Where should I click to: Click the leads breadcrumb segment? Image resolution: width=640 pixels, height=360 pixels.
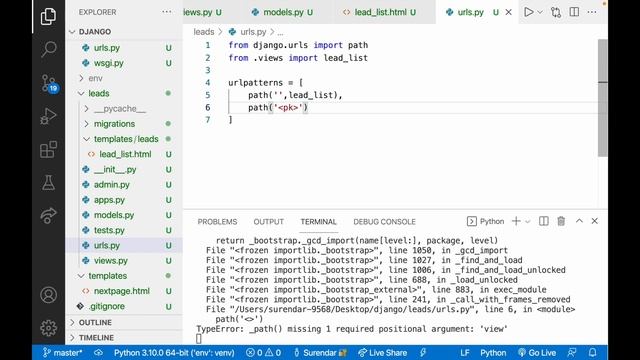click(204, 32)
